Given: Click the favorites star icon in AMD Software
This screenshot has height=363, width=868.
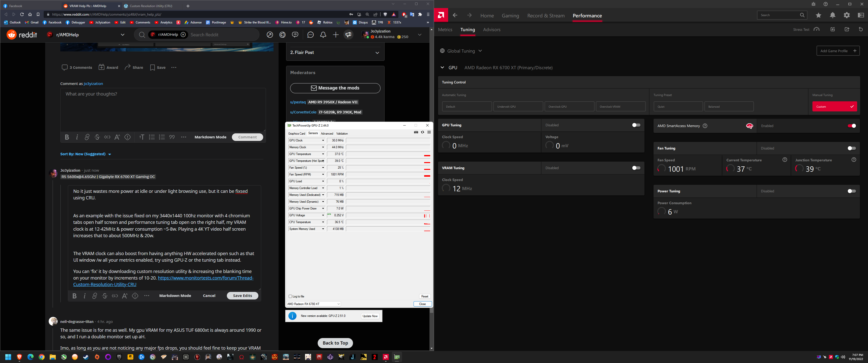Looking at the screenshot, I should click(819, 15).
